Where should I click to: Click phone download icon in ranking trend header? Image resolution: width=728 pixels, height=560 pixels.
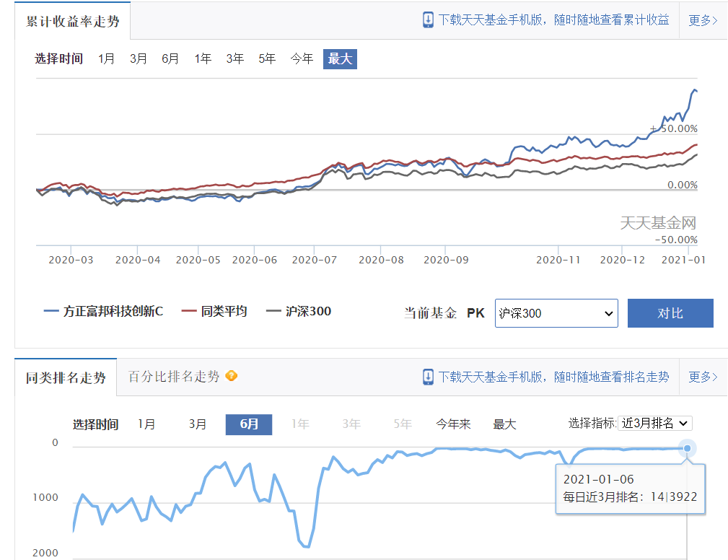pos(428,377)
